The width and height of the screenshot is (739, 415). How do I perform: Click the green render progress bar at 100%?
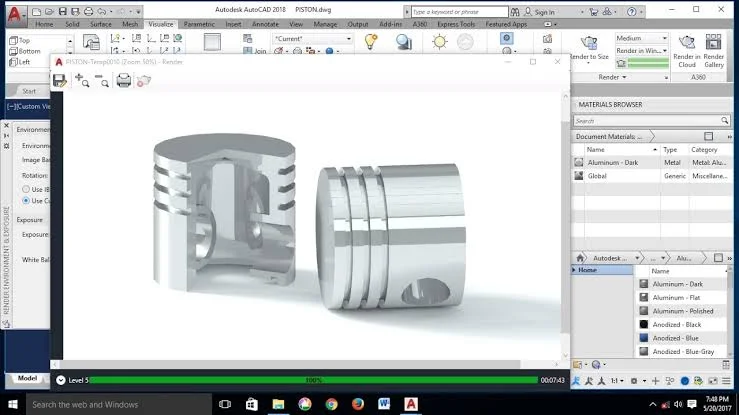pos(314,380)
